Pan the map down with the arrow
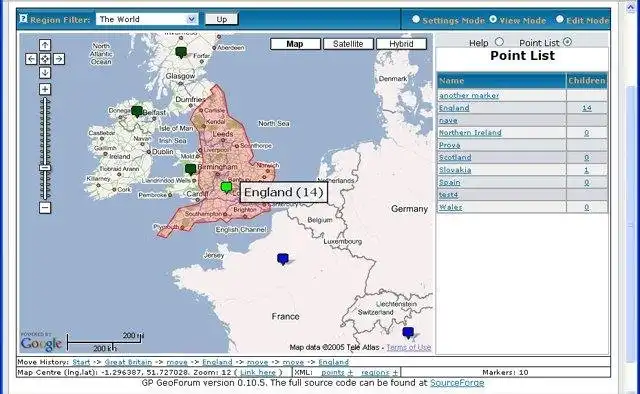 (45, 73)
